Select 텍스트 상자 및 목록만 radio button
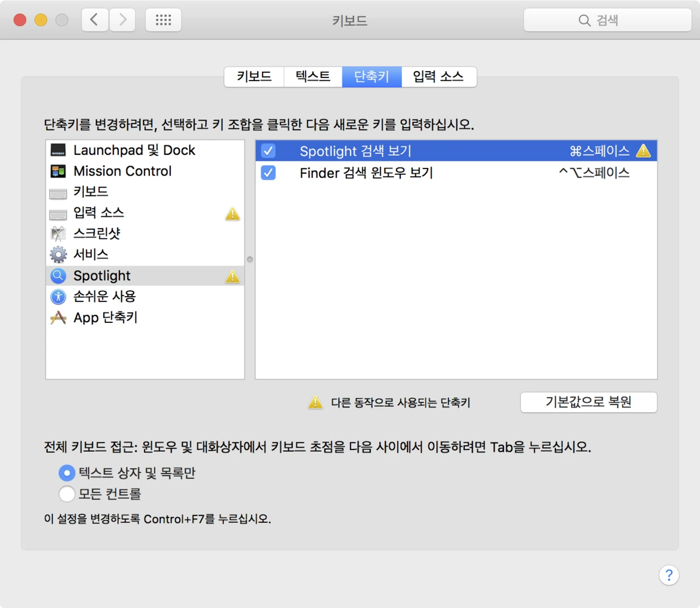 [x=67, y=473]
